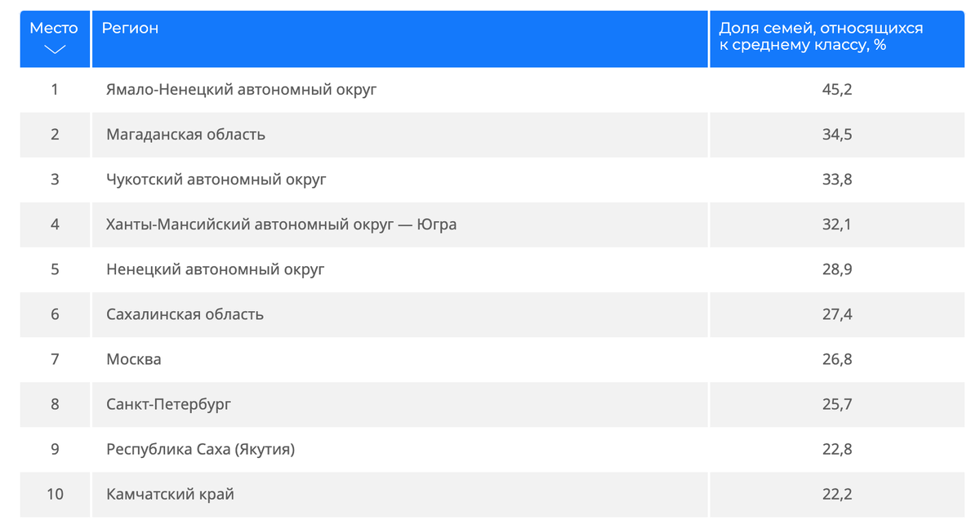Click Камчатский край region name

pyautogui.click(x=171, y=494)
